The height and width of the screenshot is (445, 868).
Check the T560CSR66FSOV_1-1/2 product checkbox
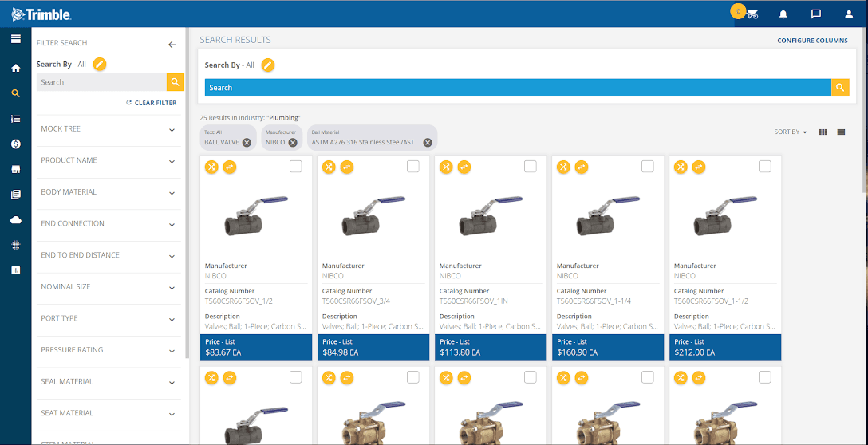click(x=764, y=166)
